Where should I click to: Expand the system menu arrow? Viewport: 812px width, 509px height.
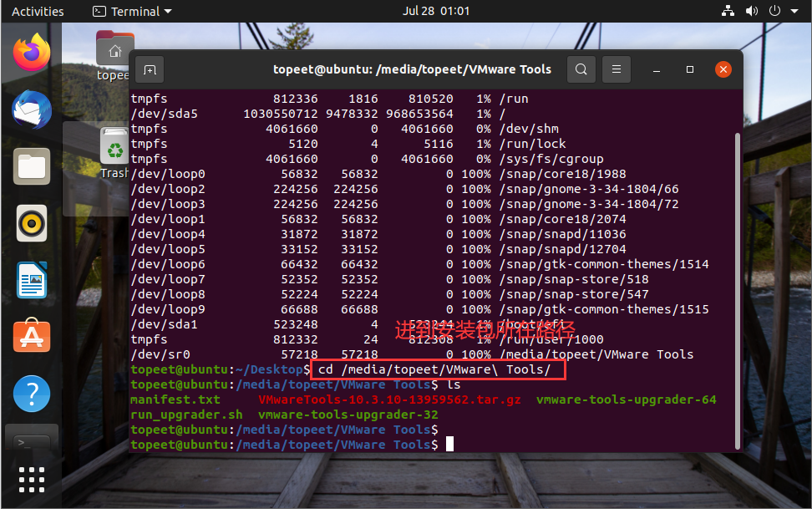click(794, 11)
